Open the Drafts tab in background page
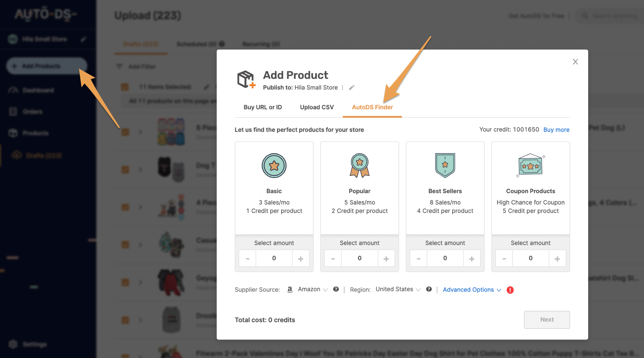The height and width of the screenshot is (358, 644). (141, 44)
